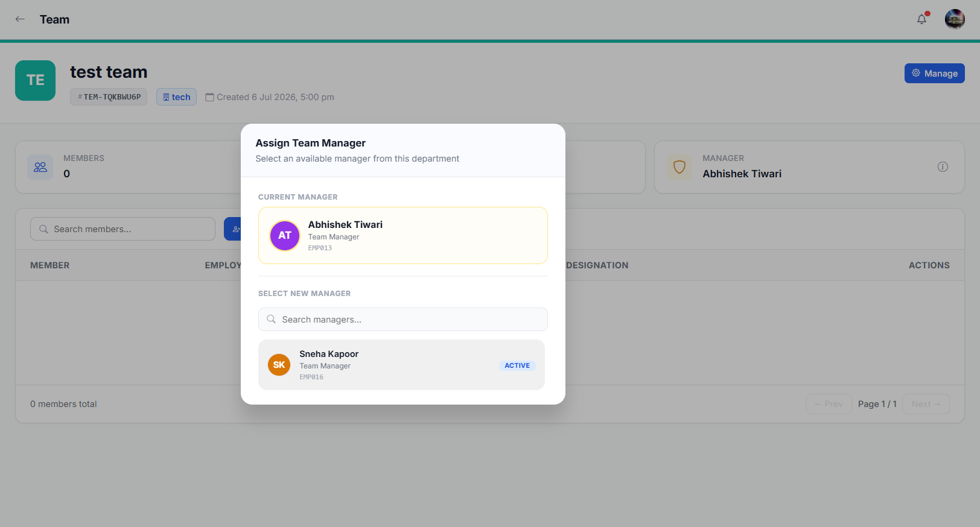The image size is (980, 527).
Task: Click the SK avatar of Sneha Kapoor
Action: pyautogui.click(x=279, y=365)
